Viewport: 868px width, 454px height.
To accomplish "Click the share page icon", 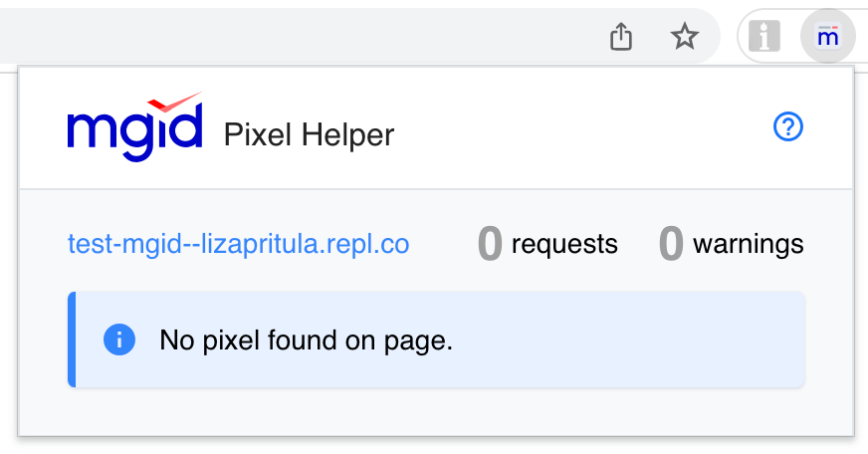I will click(621, 38).
